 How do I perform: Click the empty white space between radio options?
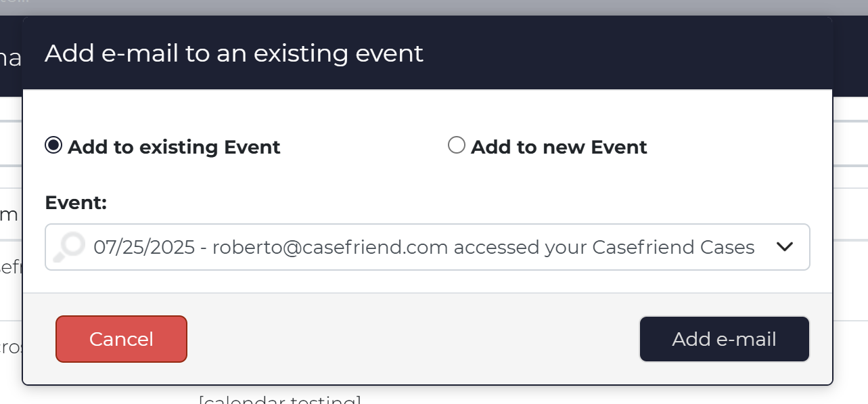click(364, 147)
